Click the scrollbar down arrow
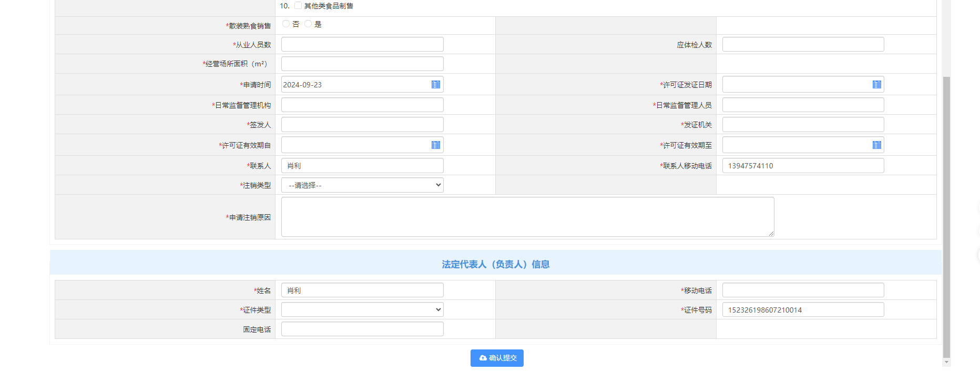Viewport: 980px width, 391px height. 946,362
